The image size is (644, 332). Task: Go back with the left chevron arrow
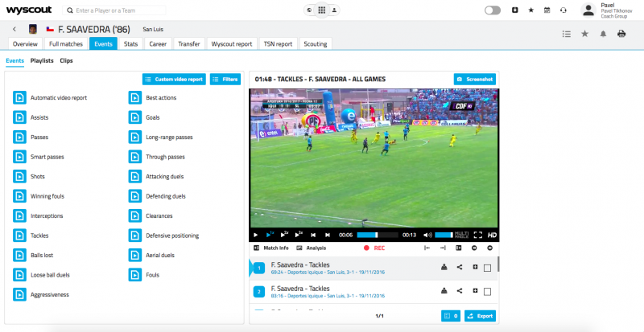[x=14, y=29]
